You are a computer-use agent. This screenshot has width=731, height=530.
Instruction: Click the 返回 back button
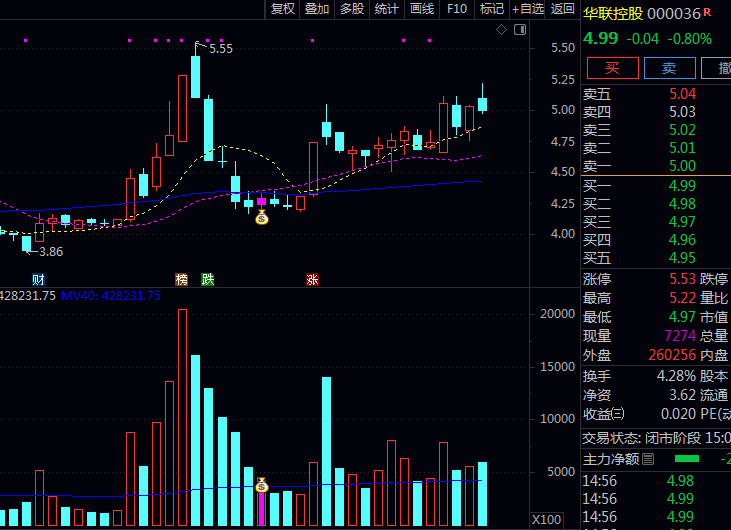tap(563, 9)
